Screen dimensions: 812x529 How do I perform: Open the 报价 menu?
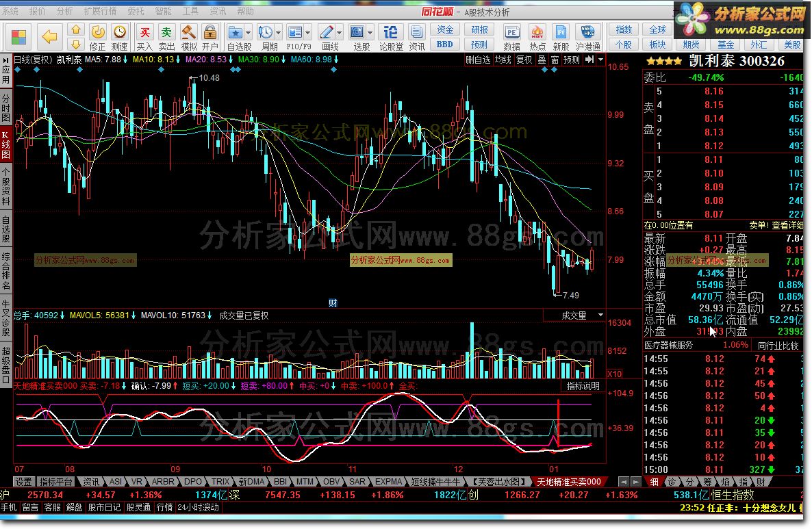point(37,11)
